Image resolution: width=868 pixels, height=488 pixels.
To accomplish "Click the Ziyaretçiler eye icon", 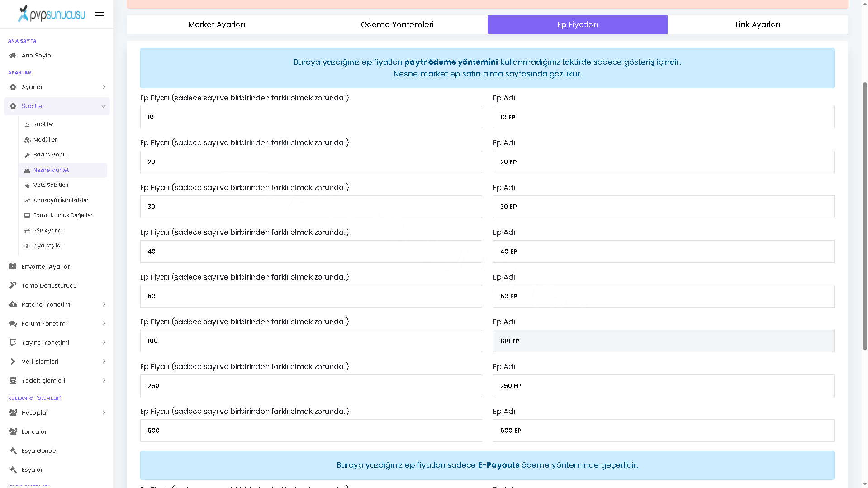I will point(27,246).
